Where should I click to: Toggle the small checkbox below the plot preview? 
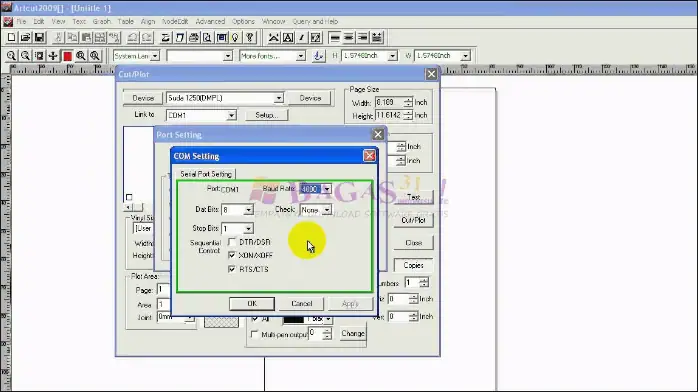[x=129, y=197]
